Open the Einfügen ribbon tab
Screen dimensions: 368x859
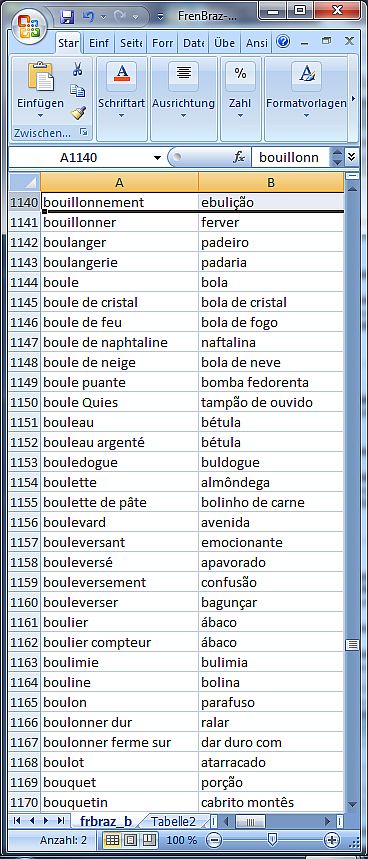pyautogui.click(x=99, y=42)
